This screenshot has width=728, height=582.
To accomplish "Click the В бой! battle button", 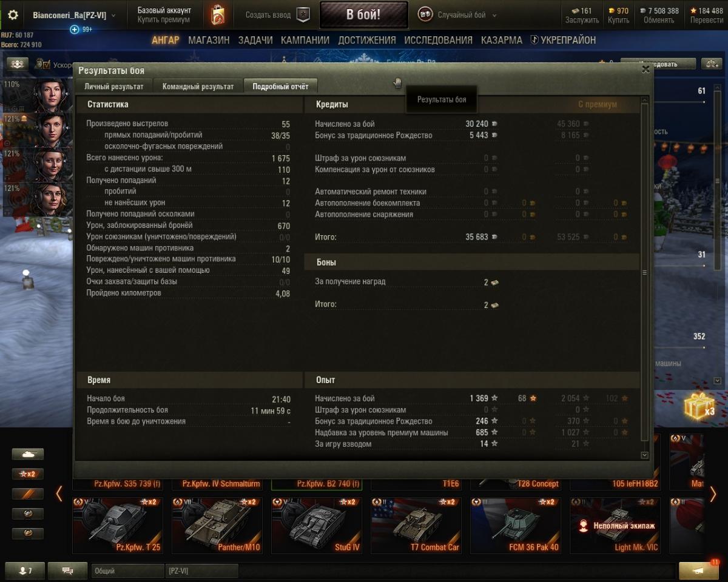I will (x=363, y=15).
